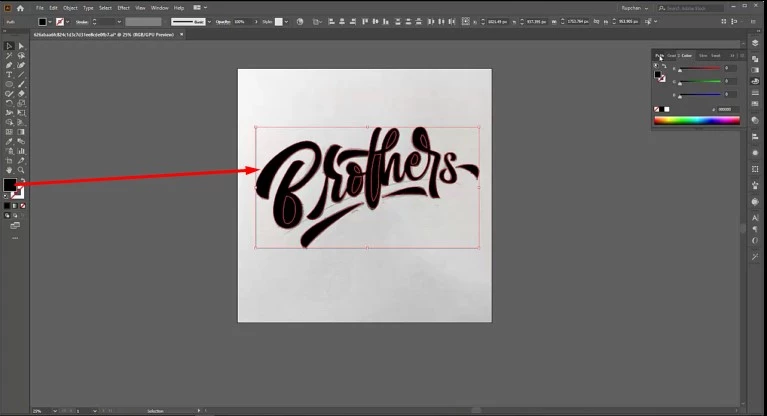Pick the Rotate tool
This screenshot has height=416, width=767.
click(9, 103)
